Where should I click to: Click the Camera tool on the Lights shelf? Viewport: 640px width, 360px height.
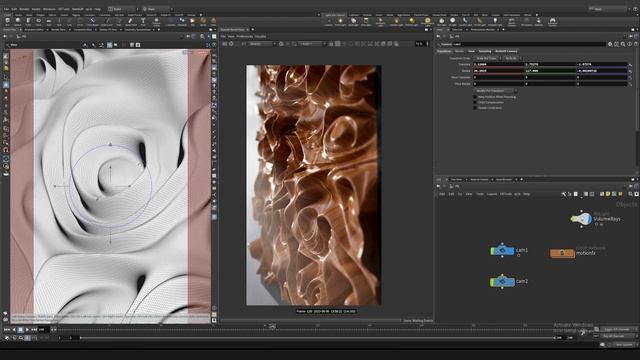coord(329,21)
